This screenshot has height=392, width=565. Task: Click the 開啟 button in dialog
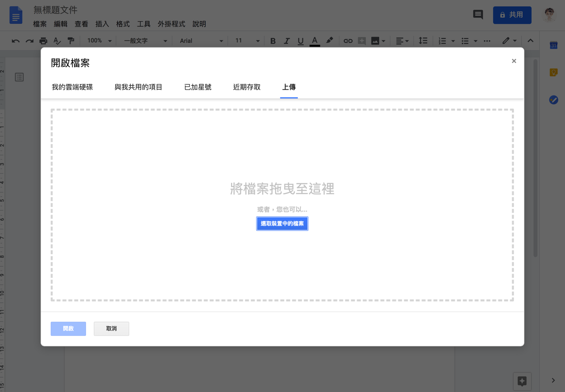pyautogui.click(x=68, y=328)
